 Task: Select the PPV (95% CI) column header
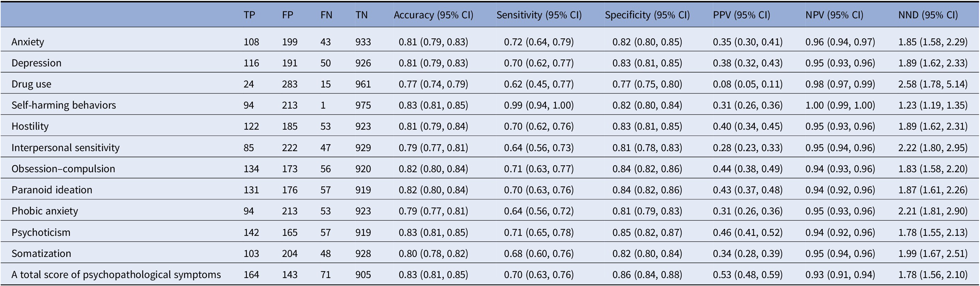pos(741,15)
